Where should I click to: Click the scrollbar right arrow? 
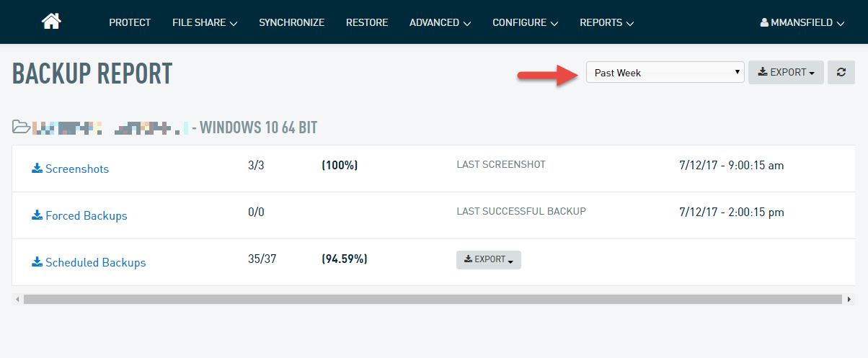pyautogui.click(x=849, y=299)
